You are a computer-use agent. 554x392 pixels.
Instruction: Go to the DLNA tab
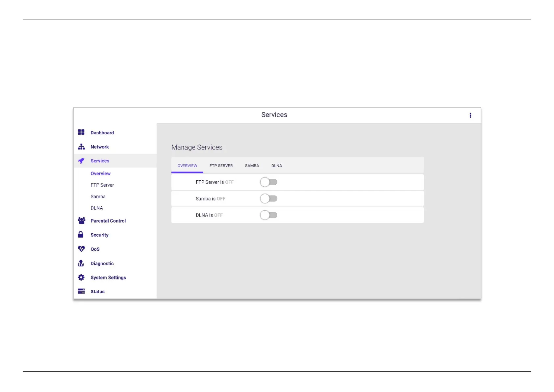tap(277, 166)
